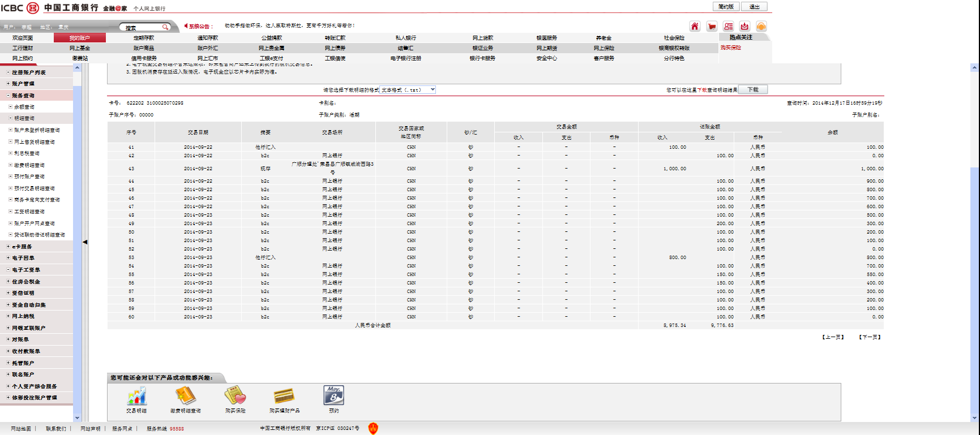Click the red home icon
The width and height of the screenshot is (980, 435).
(x=695, y=27)
